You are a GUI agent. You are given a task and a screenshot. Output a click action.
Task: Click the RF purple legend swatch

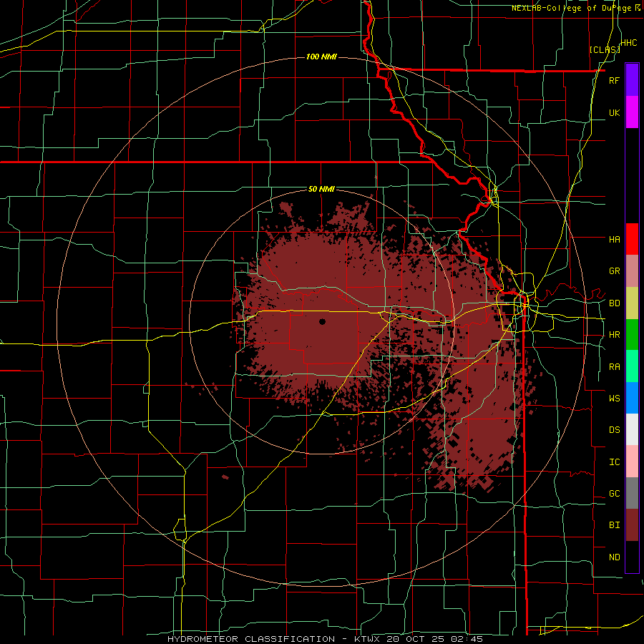632,79
